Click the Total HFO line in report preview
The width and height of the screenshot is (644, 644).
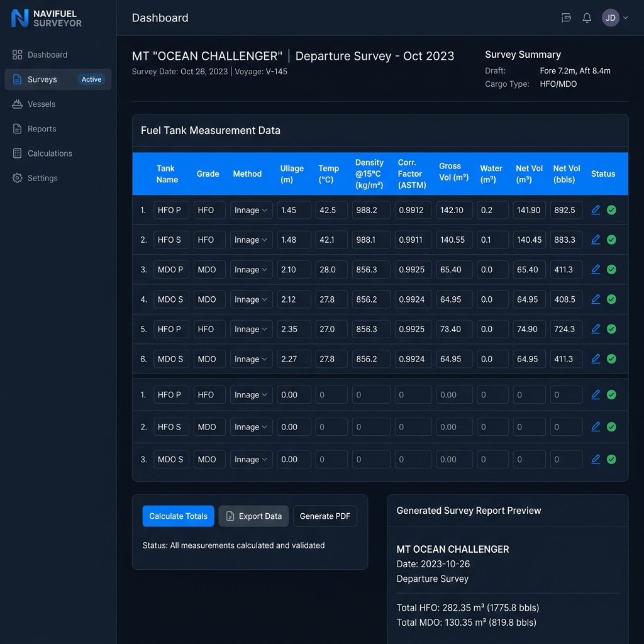[467, 608]
